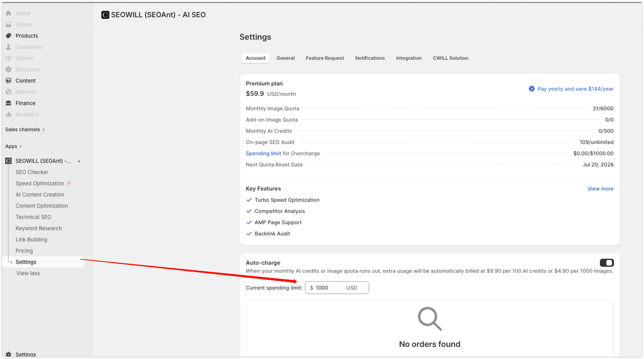The width and height of the screenshot is (644, 359).
Task: Open Growth in the sidebar
Action: [x=24, y=58]
